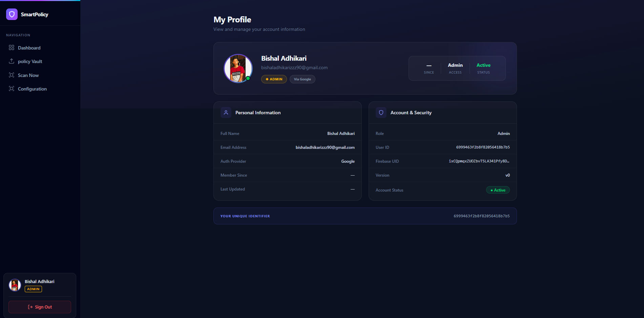The width and height of the screenshot is (644, 318).
Task: Open the Scan Now page
Action: coord(28,75)
